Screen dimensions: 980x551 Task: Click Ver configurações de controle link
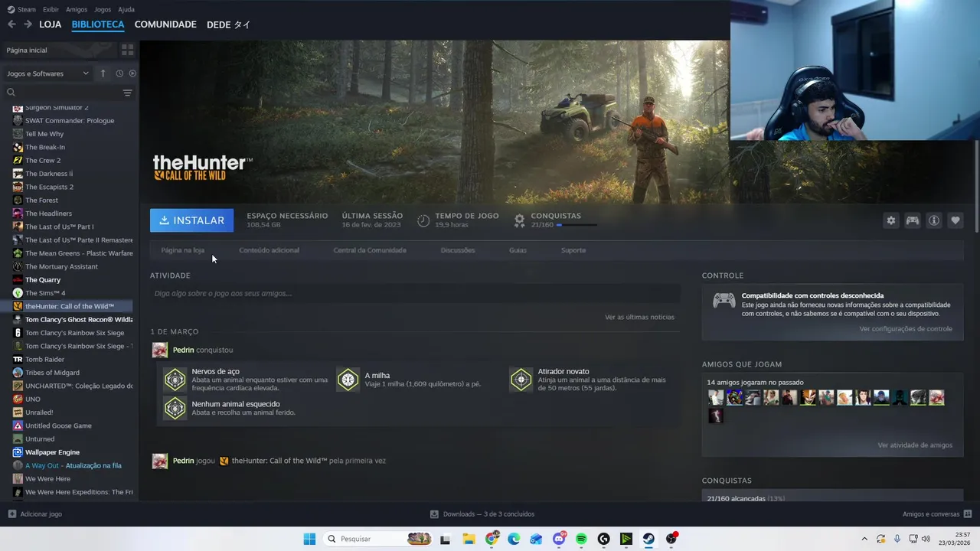(906, 329)
